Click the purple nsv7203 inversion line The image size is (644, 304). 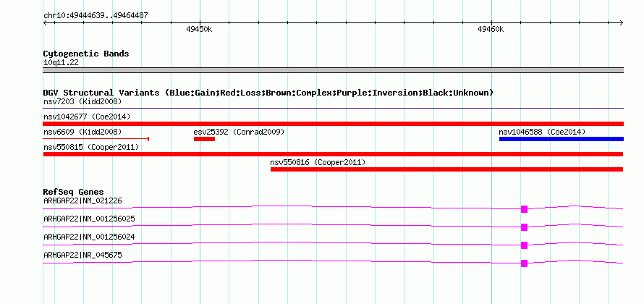[x=333, y=109]
